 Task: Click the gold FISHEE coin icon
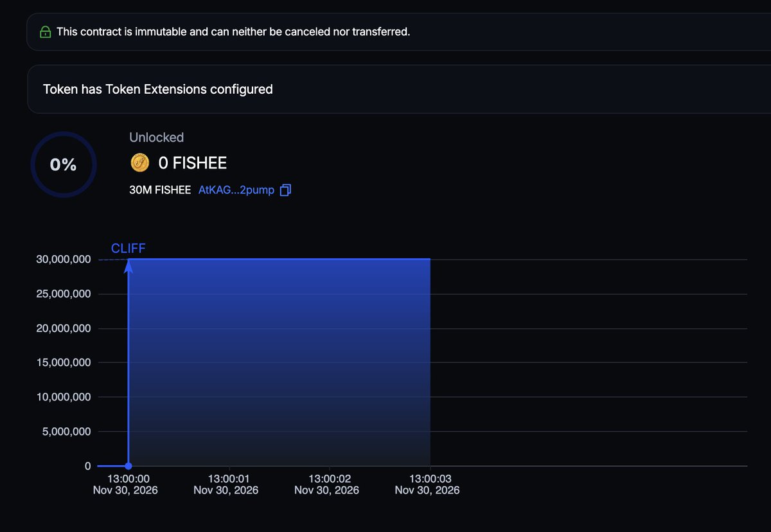(x=139, y=163)
